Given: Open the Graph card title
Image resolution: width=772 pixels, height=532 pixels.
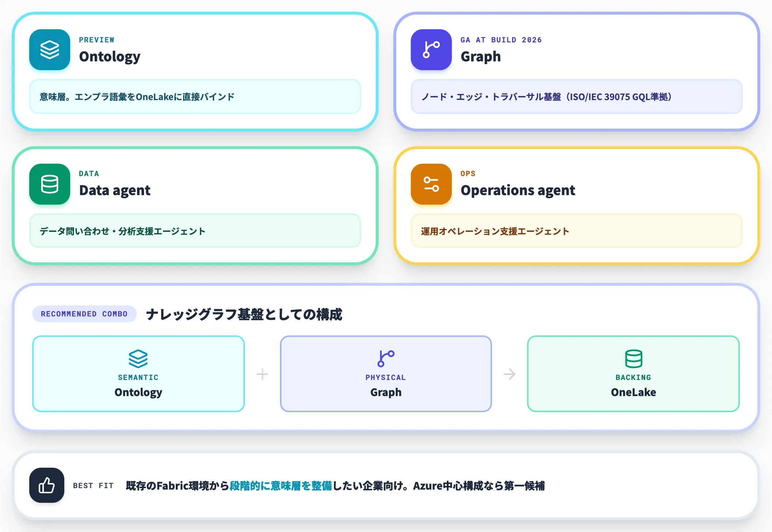Looking at the screenshot, I should point(481,57).
